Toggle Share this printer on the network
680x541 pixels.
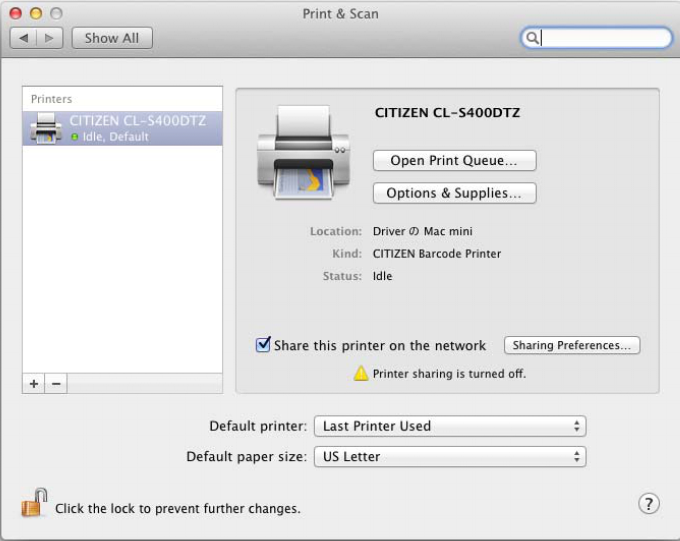coord(263,344)
